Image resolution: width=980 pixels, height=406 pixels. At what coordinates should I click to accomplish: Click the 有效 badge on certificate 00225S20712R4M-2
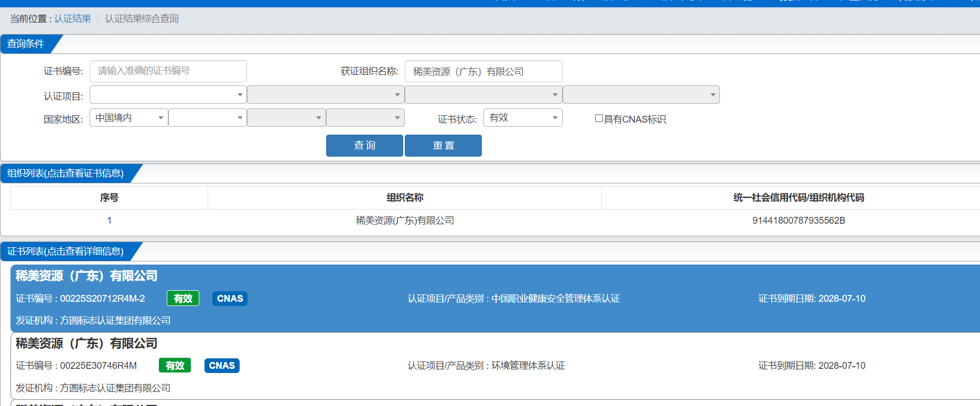183,299
